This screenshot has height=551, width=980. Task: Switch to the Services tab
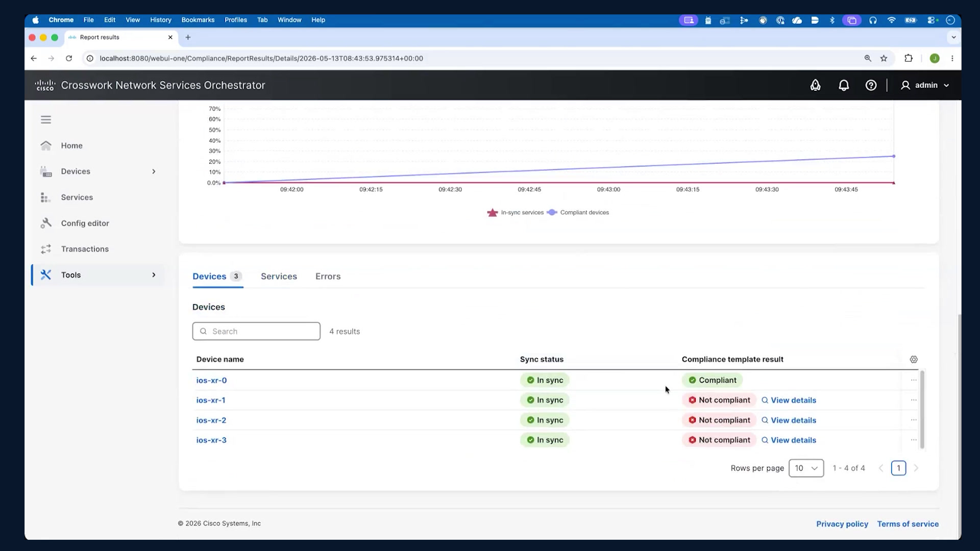[279, 277]
